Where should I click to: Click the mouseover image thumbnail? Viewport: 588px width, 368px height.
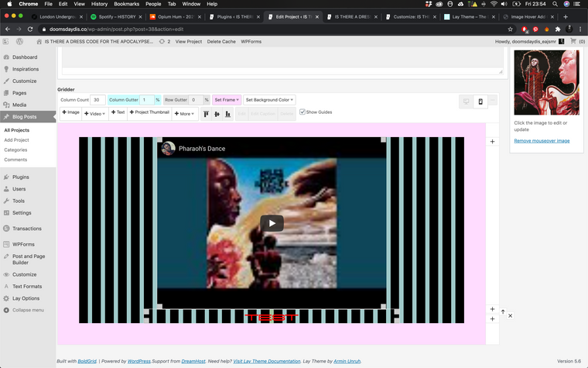[546, 82]
